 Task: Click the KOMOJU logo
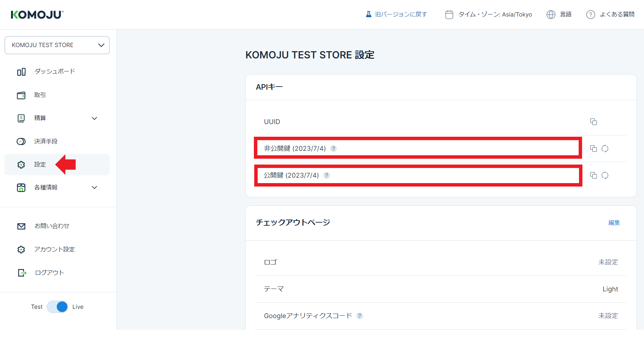pos(37,14)
